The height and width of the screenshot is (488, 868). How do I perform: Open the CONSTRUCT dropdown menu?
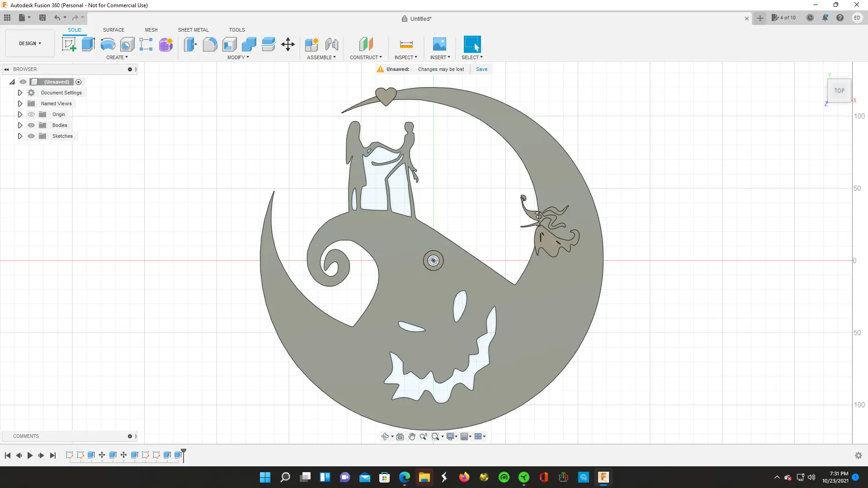[366, 57]
